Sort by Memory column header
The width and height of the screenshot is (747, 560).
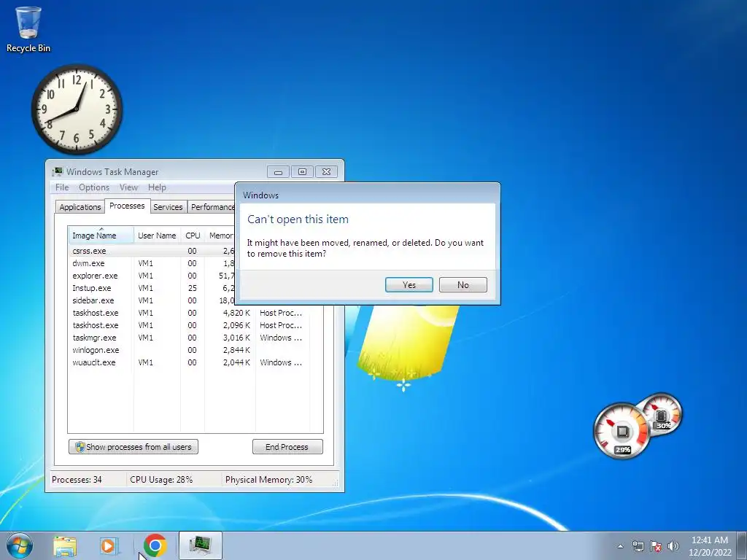(220, 236)
